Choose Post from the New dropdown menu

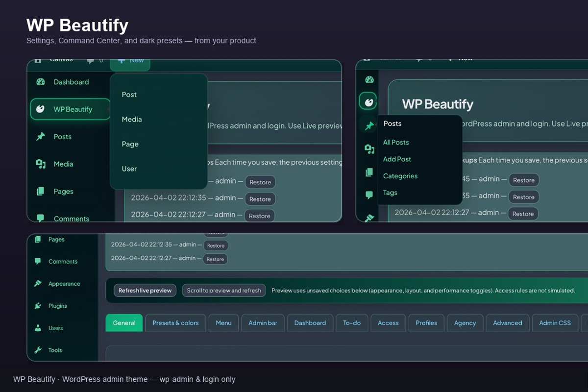[x=129, y=95]
